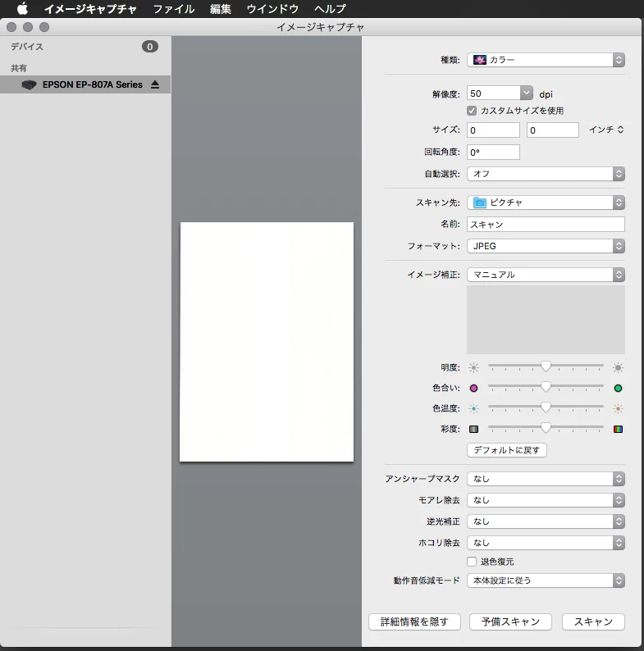Click the dim brightness sun icon

pyautogui.click(x=473, y=368)
